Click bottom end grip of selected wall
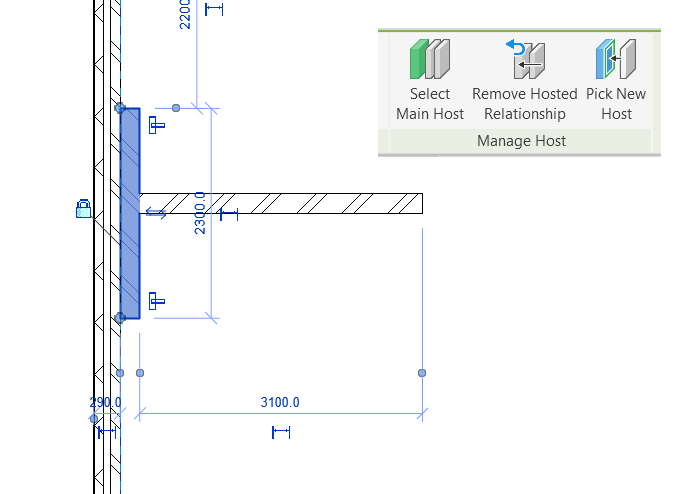676x494 pixels. pyautogui.click(x=120, y=318)
